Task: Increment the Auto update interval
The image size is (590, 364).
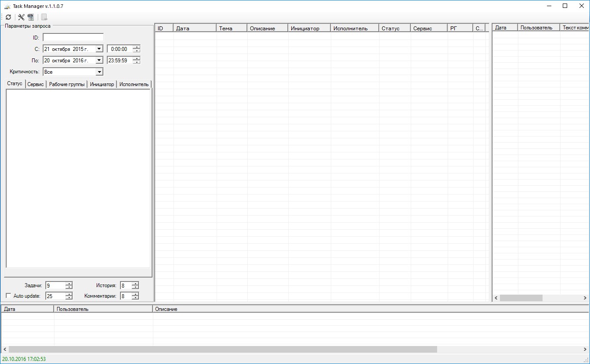Action: (x=69, y=294)
